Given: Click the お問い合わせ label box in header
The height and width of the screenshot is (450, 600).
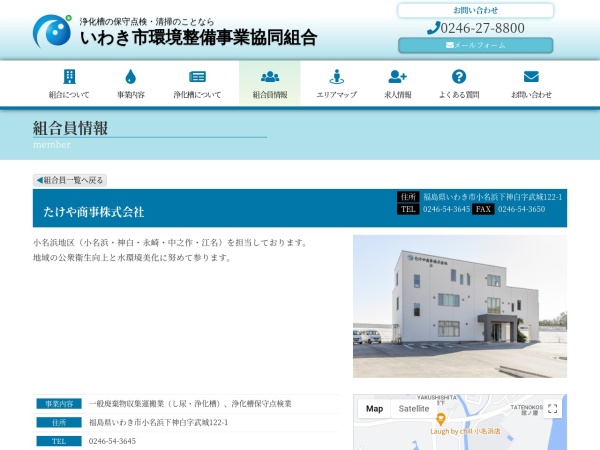Looking at the screenshot, I should click(x=476, y=10).
